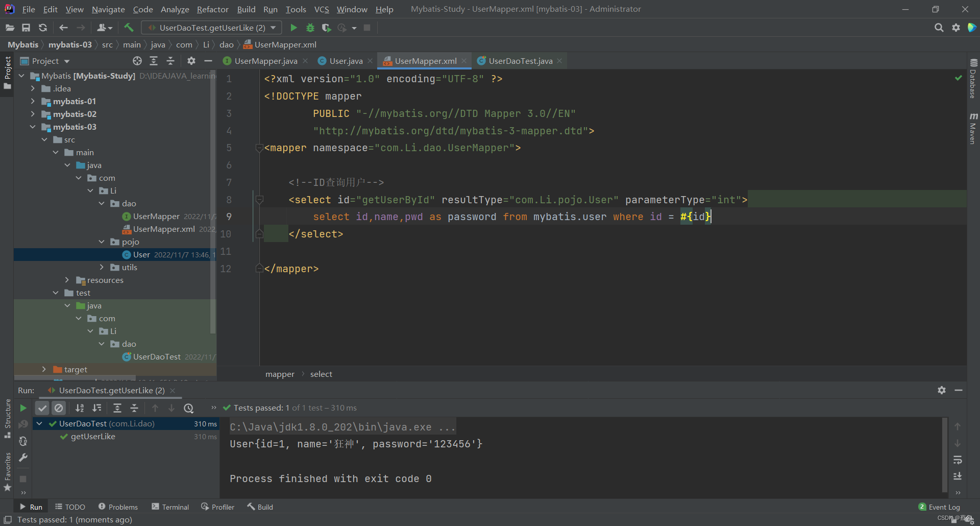This screenshot has height=526, width=980.
Task: Locate current file with Select Opened File icon
Action: [x=137, y=61]
